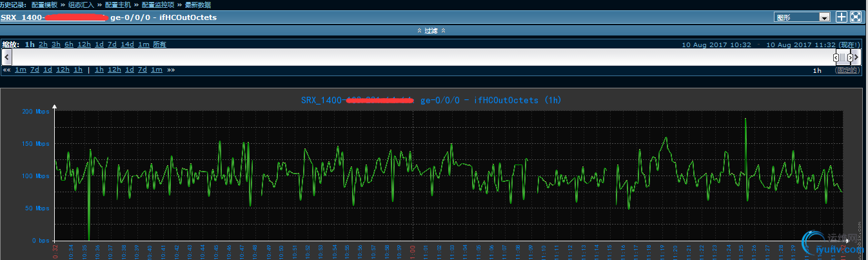Shift time forward by 1m in navigation row

click(157, 70)
